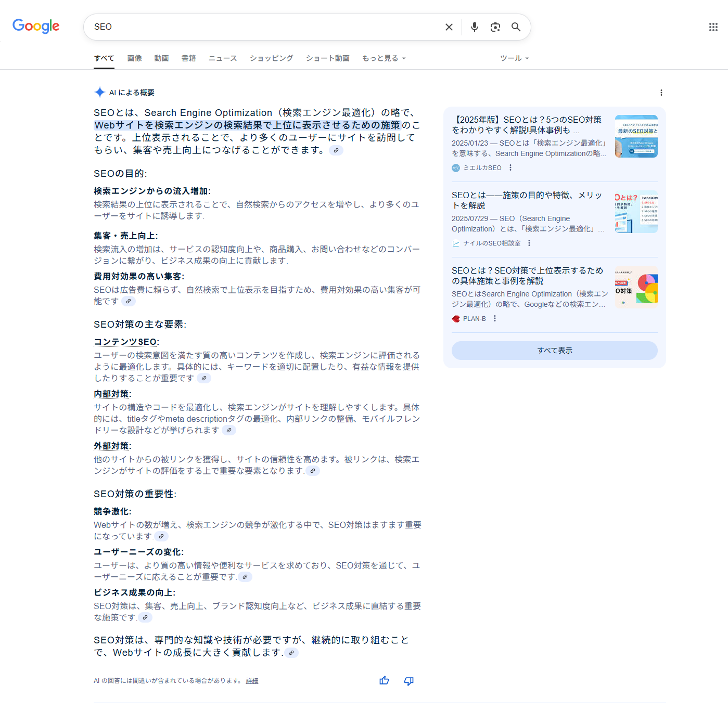The image size is (728, 711).
Task: Click the ナイルのSEO相談室 source name
Action: pyautogui.click(x=492, y=243)
